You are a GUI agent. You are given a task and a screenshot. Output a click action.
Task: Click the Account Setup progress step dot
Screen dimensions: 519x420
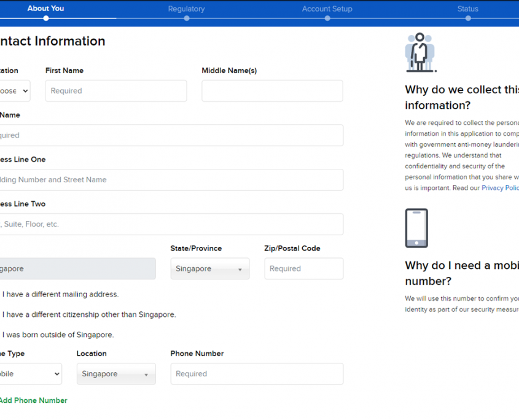pyautogui.click(x=327, y=18)
